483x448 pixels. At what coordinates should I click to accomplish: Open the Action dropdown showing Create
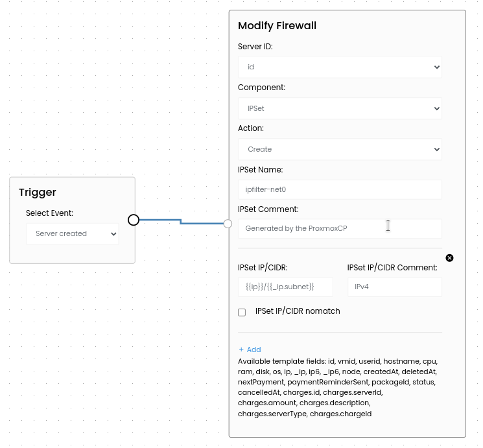click(340, 149)
